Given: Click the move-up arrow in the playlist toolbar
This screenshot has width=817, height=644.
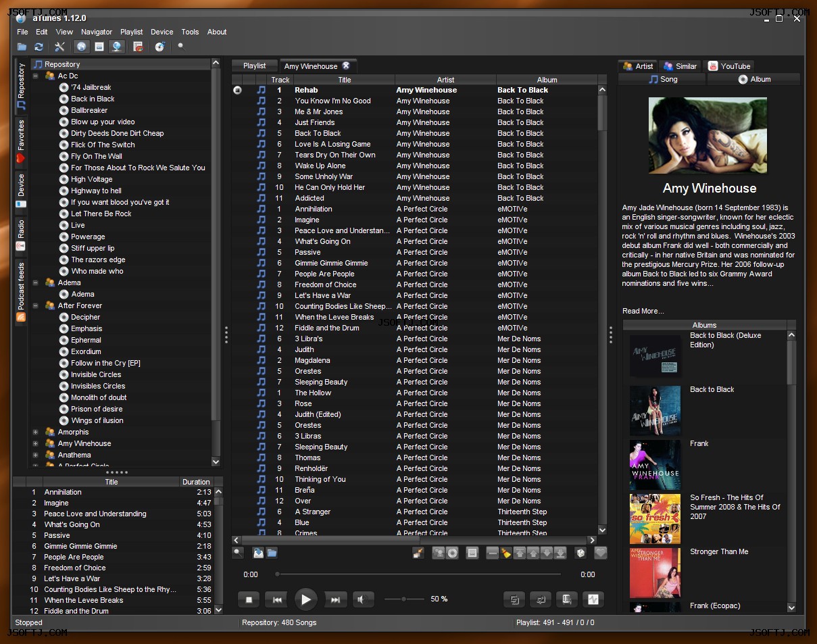Looking at the screenshot, I should click(533, 553).
